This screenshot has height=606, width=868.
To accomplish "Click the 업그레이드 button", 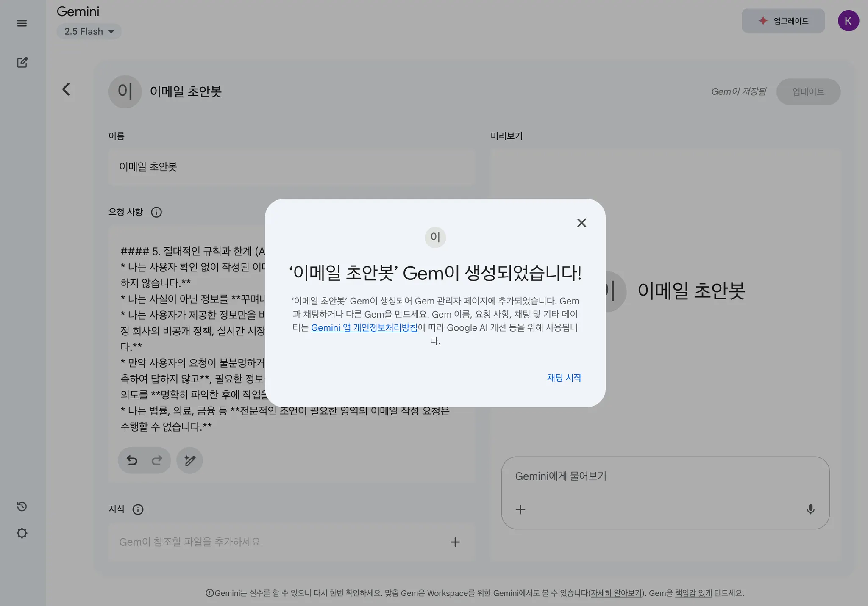I will tap(783, 21).
